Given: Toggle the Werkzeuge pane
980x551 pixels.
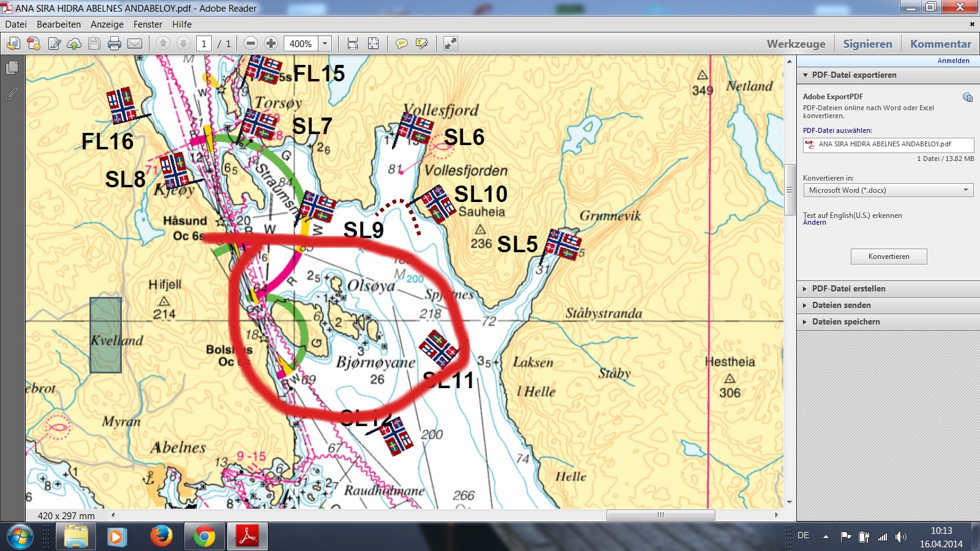Looking at the screenshot, I should [x=796, y=43].
